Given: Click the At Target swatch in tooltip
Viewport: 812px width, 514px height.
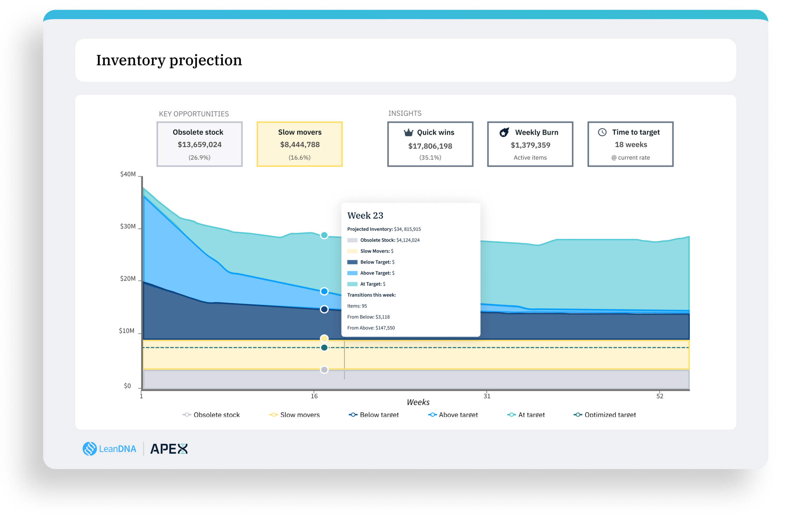Looking at the screenshot, I should tap(352, 284).
